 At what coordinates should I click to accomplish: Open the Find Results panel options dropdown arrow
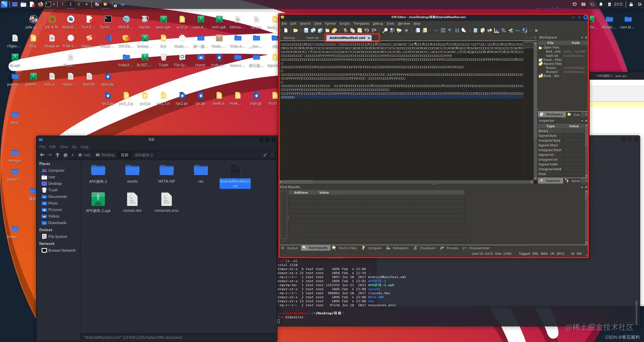pyautogui.click(x=582, y=187)
